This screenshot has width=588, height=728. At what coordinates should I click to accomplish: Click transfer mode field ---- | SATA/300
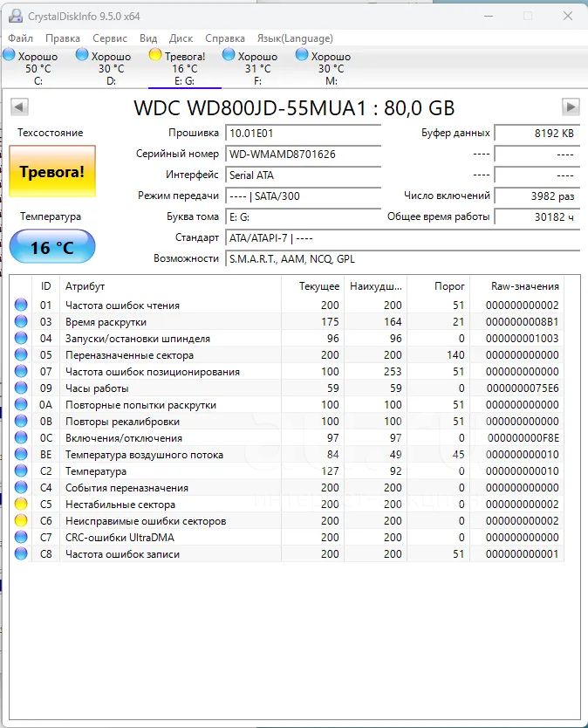(x=304, y=196)
